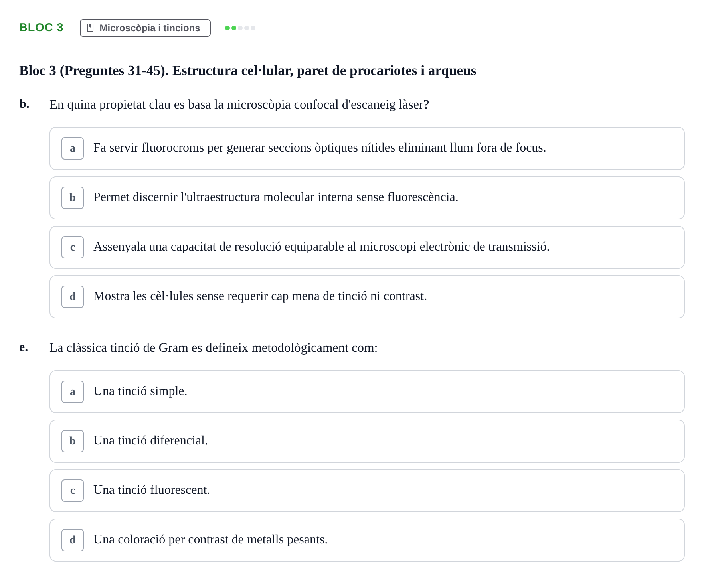Select letter box b for 'Una tinció diferencial'
The width and height of the screenshot is (704, 588).
73,441
